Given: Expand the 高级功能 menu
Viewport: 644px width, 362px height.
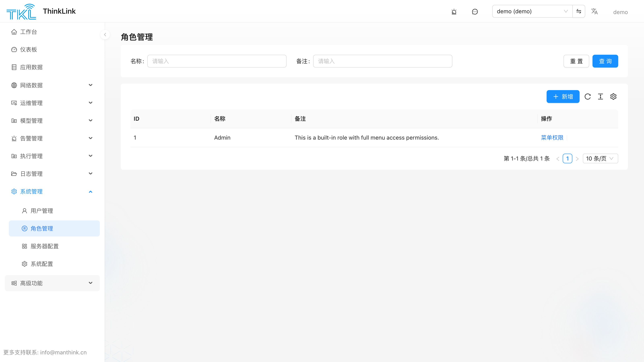Looking at the screenshot, I should [52, 283].
